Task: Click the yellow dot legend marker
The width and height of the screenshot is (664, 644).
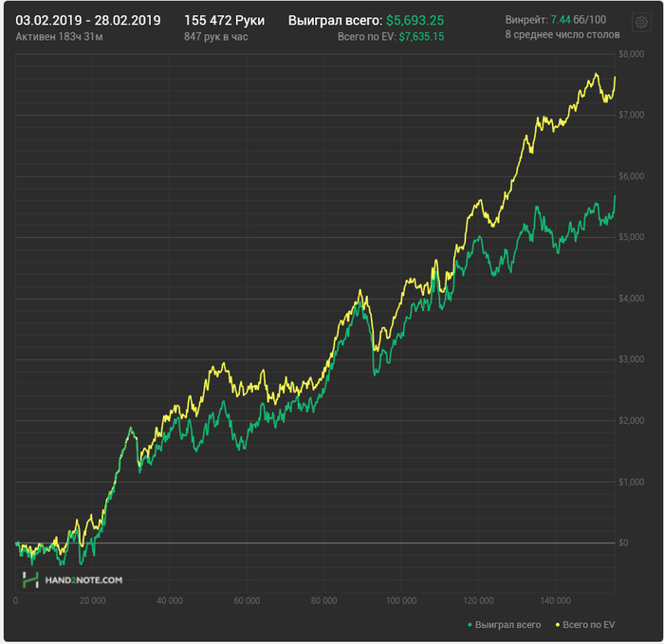Action: coord(557,625)
